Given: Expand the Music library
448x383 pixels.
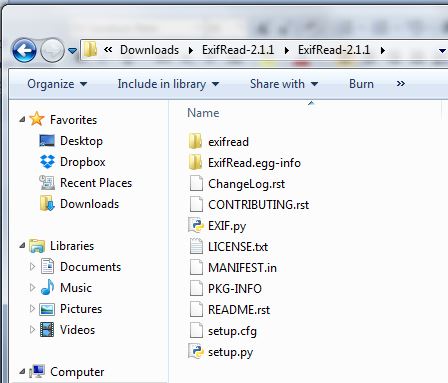Looking at the screenshot, I should click(32, 288).
